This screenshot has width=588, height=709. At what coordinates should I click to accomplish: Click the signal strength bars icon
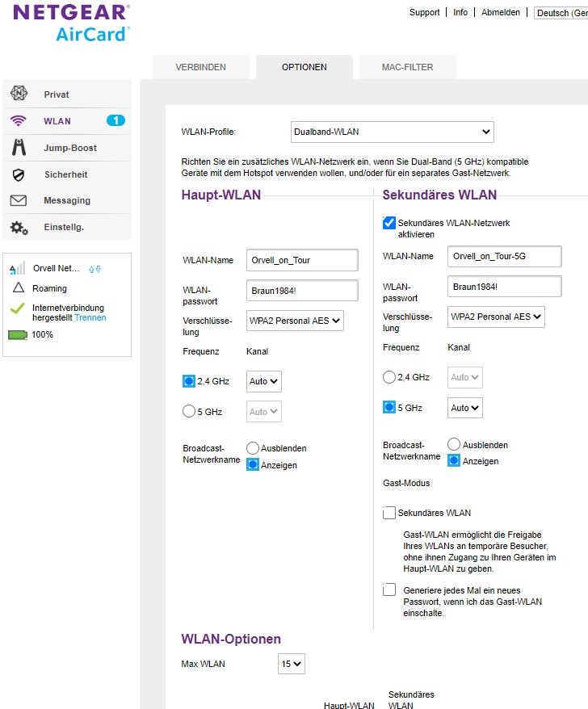point(17,268)
